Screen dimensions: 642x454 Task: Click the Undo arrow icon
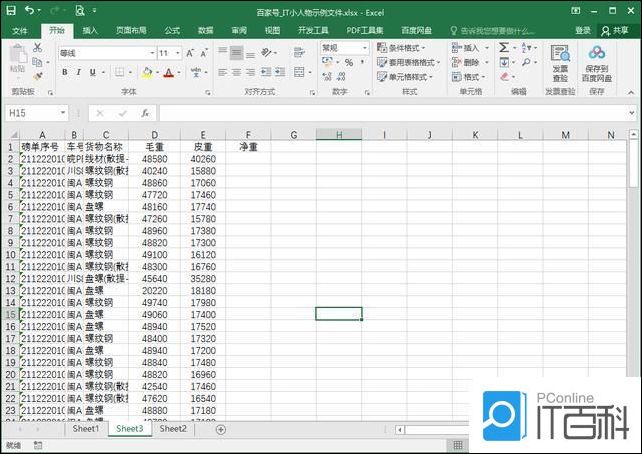pyautogui.click(x=29, y=10)
